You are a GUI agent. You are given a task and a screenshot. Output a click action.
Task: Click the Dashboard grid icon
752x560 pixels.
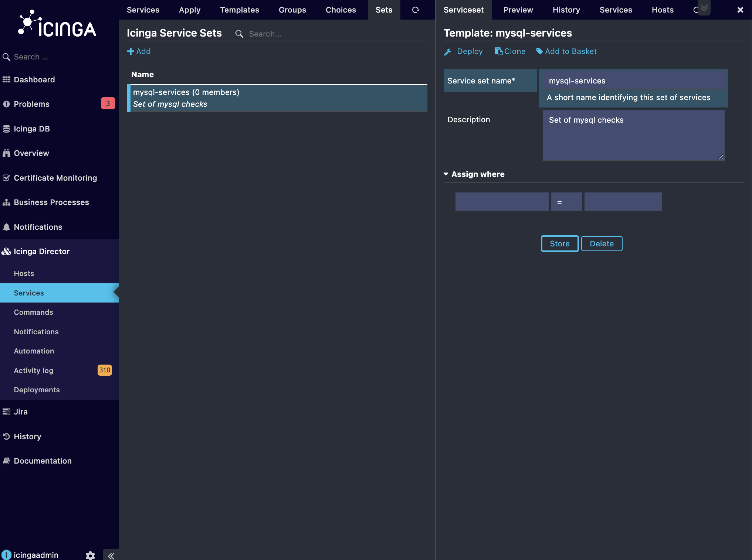[x=6, y=79]
